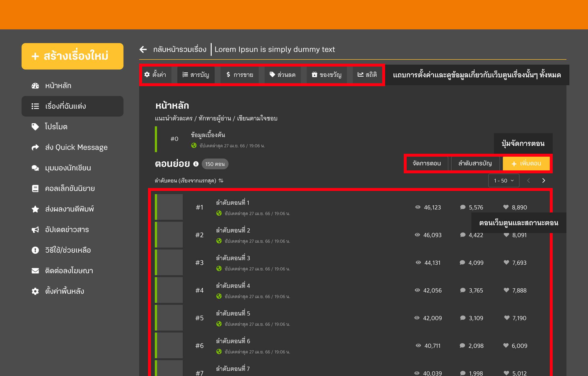Open ตั้งค่าพื้นหลัง gear icon in sidebar
The height and width of the screenshot is (376, 588).
(35, 291)
